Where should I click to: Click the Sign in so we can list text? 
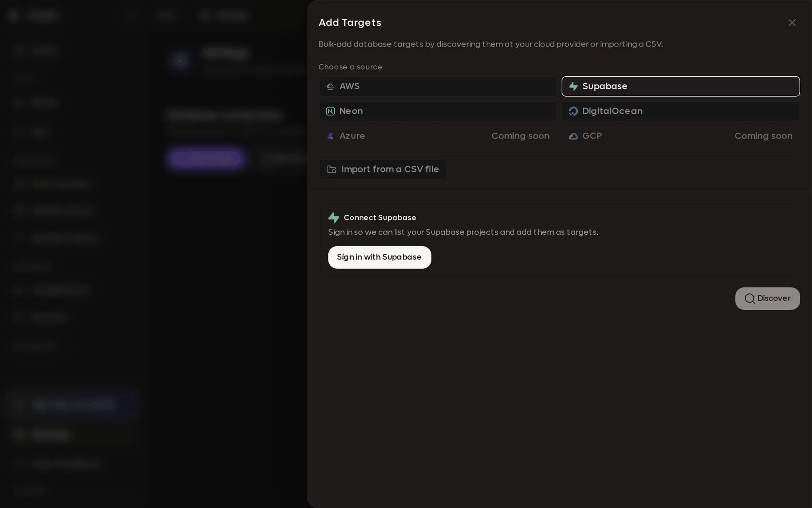point(463,232)
